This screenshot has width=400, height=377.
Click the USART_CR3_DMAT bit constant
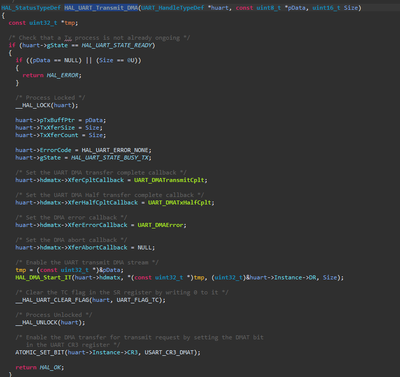[169, 353]
